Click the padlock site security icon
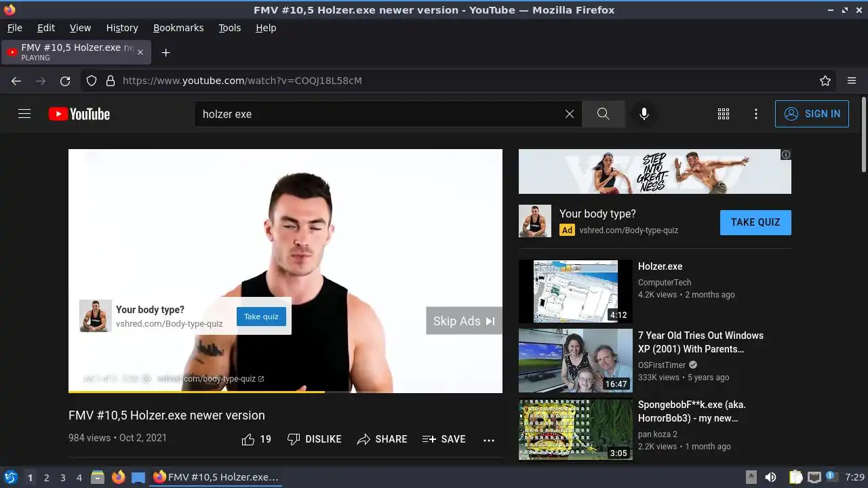The width and height of the screenshot is (868, 488). click(111, 81)
